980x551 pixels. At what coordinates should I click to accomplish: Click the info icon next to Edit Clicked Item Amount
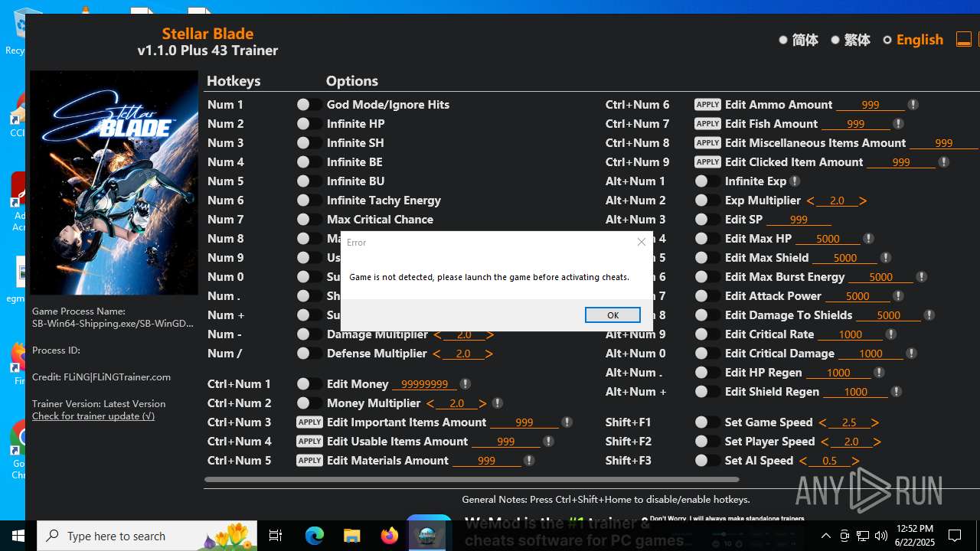coord(943,162)
